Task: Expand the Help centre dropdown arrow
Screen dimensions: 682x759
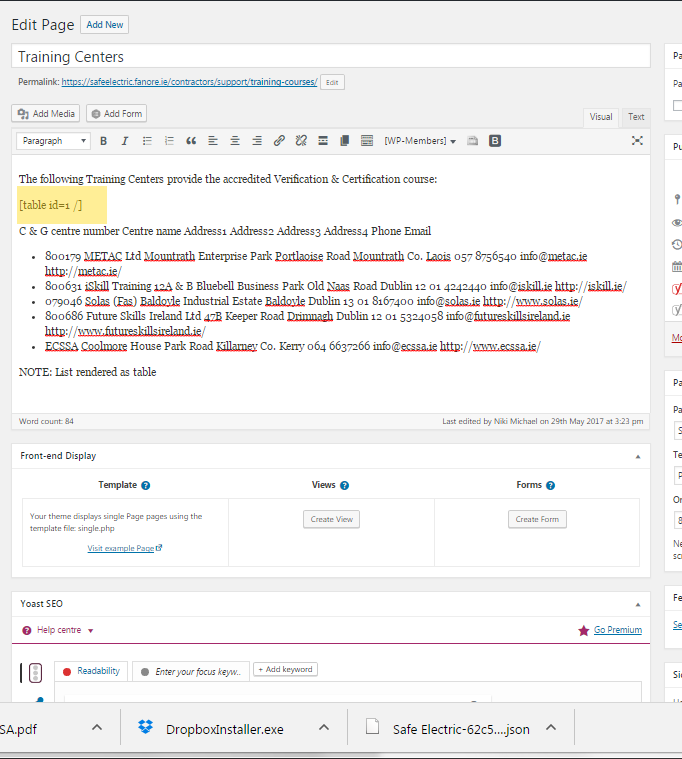Action: point(91,631)
